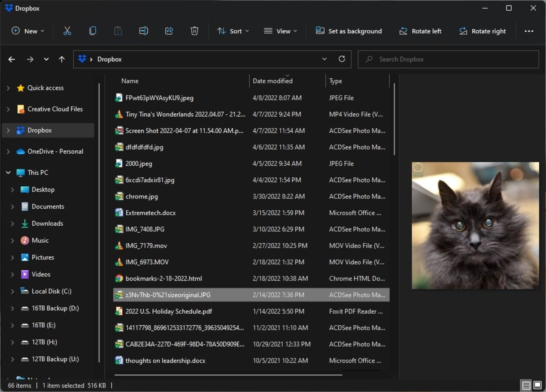The height and width of the screenshot is (392, 546).
Task: Open the See more ellipsis menu
Action: click(x=529, y=31)
